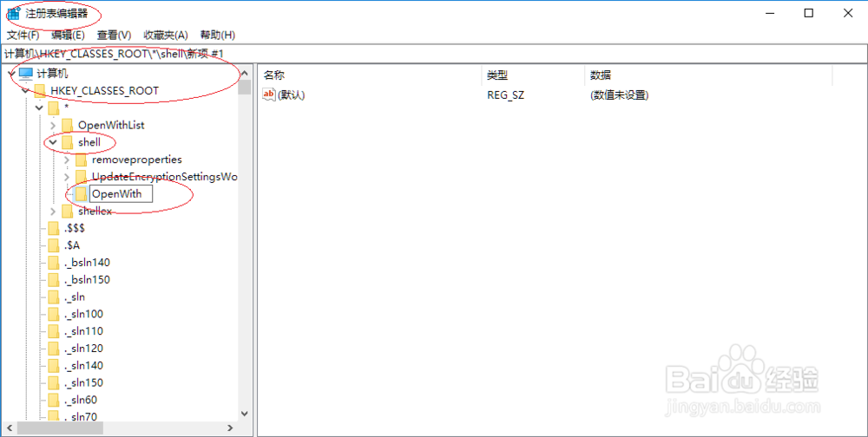Viewport: 868px width, 437px height.
Task: Click the REG_SZ type cell
Action: 505,95
